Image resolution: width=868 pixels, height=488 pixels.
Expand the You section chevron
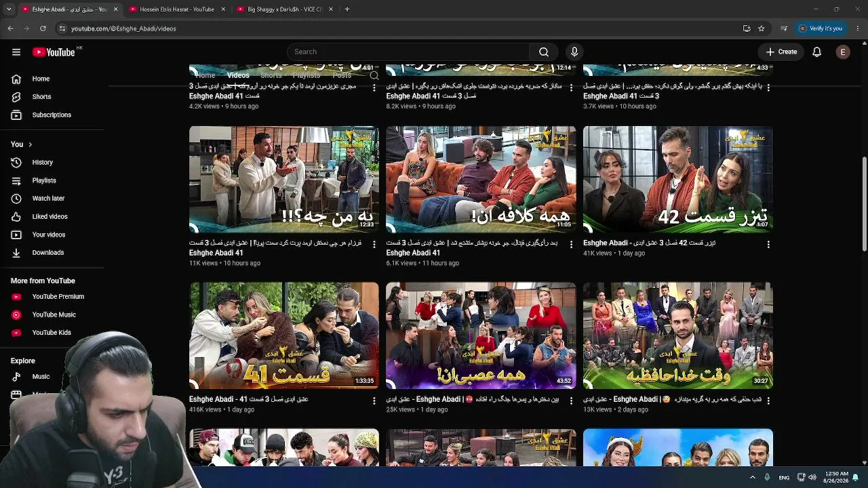click(x=30, y=144)
